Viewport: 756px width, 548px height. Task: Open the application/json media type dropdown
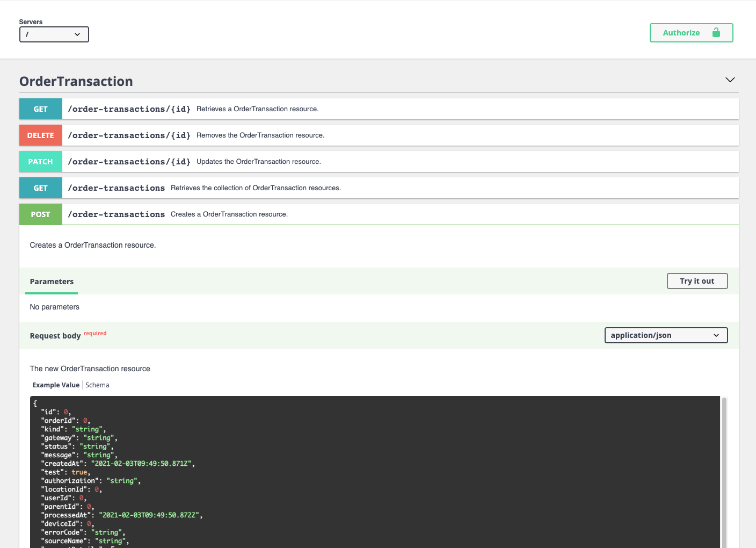click(x=666, y=335)
